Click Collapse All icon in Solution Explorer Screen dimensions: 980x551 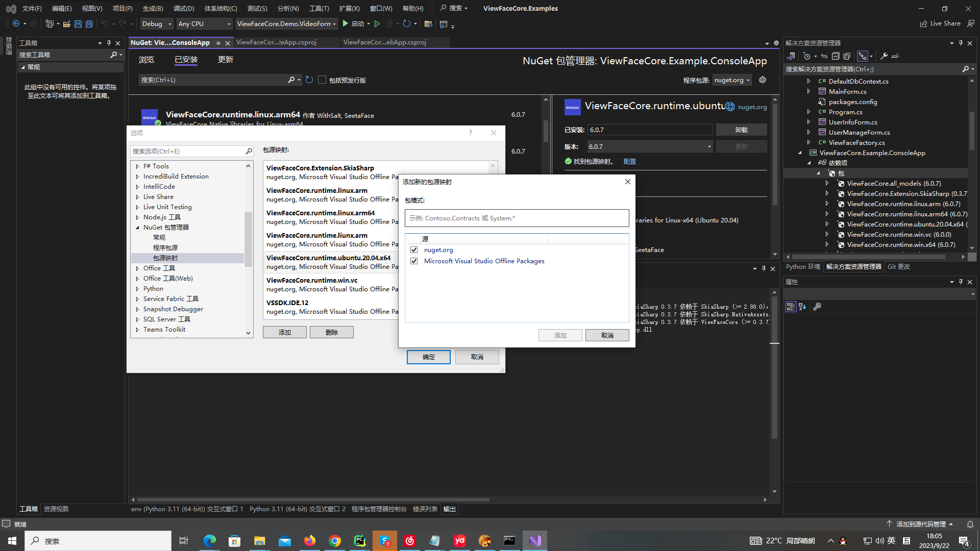(x=836, y=56)
